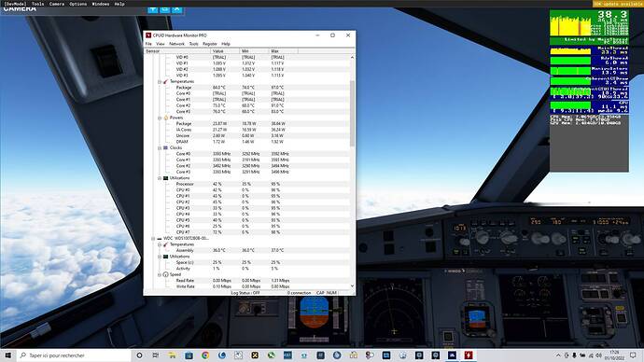Collapse the Speed group
This screenshot has width=644, height=362.
160,274
